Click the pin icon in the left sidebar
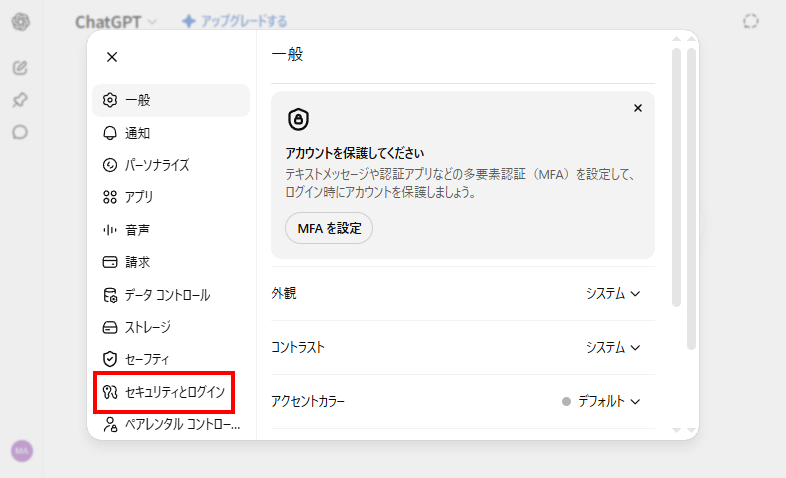Viewport: 786px width, 478px height. coord(20,100)
